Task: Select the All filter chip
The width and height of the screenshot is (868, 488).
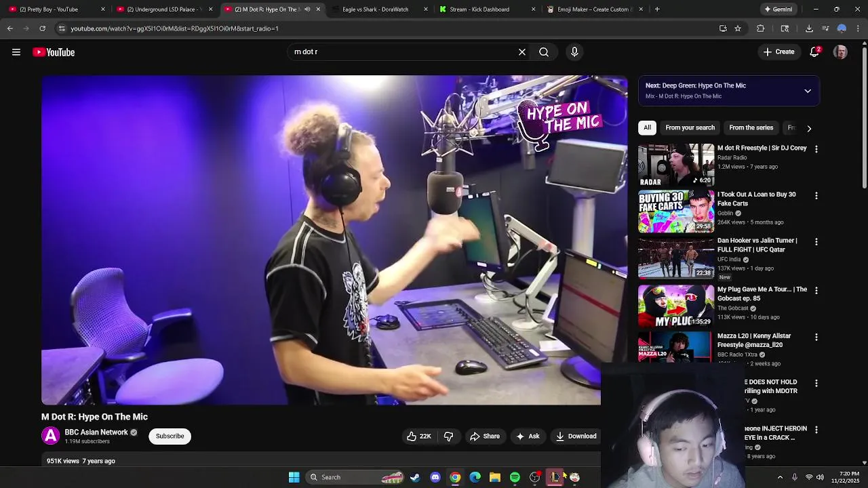Action: (648, 127)
